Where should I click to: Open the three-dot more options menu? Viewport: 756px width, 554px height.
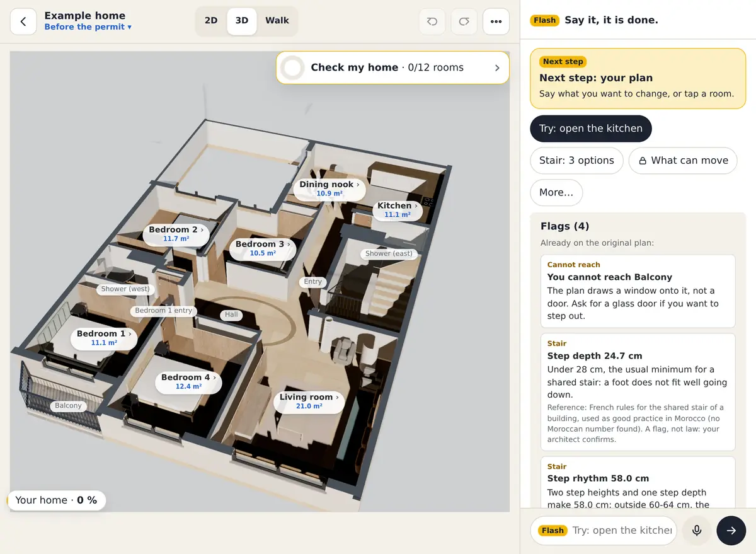point(496,21)
